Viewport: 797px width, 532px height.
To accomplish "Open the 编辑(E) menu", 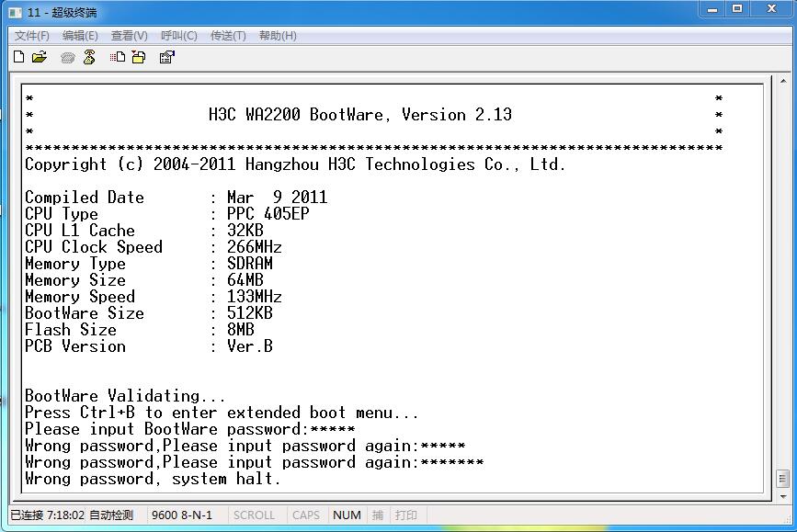I will [80, 36].
